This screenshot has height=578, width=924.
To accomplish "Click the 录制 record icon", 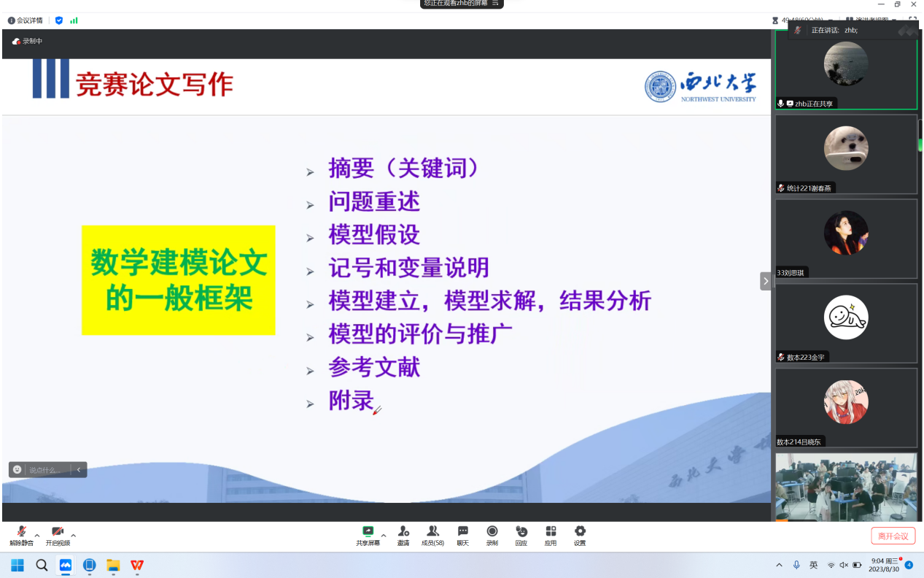I will (492, 535).
